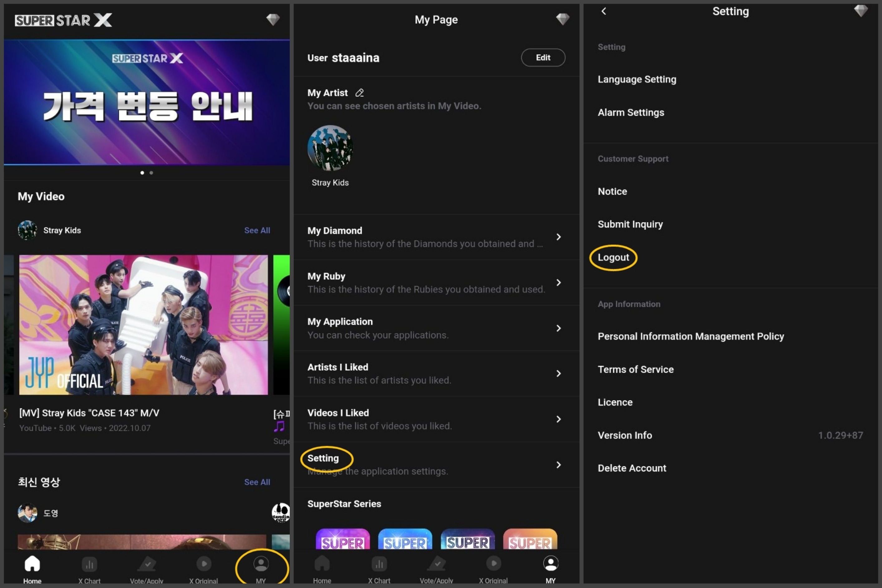
Task: Tap the diamond icon on My Page
Action: coord(562,19)
